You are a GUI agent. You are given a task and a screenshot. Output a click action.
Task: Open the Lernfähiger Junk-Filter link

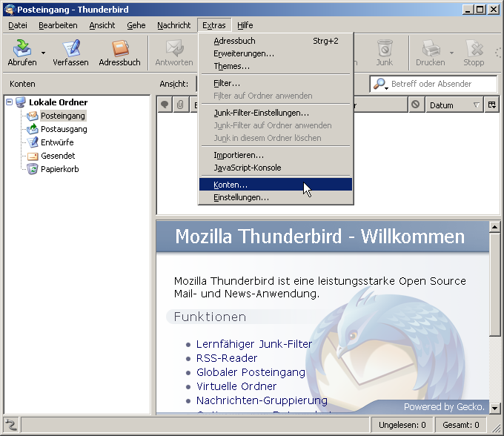click(x=254, y=344)
